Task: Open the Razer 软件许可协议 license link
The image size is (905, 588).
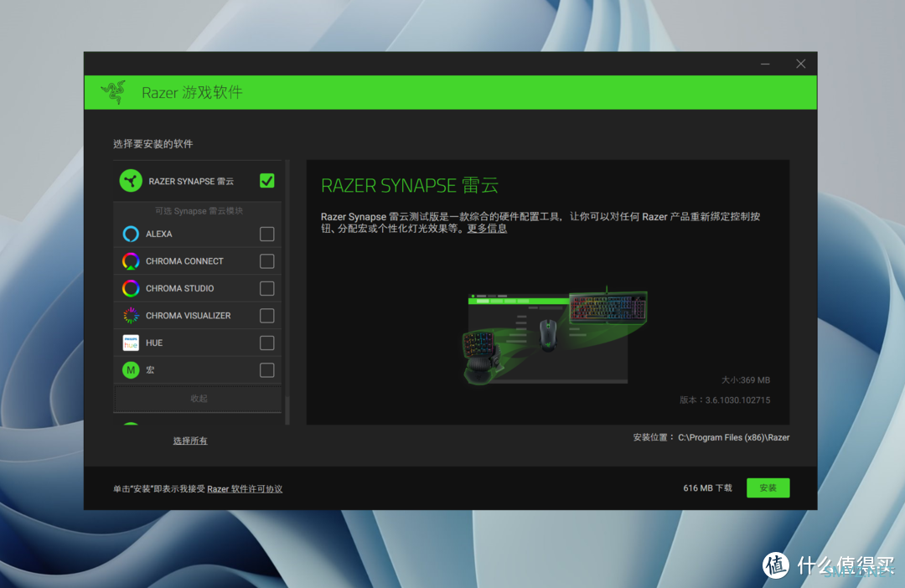Action: tap(245, 489)
